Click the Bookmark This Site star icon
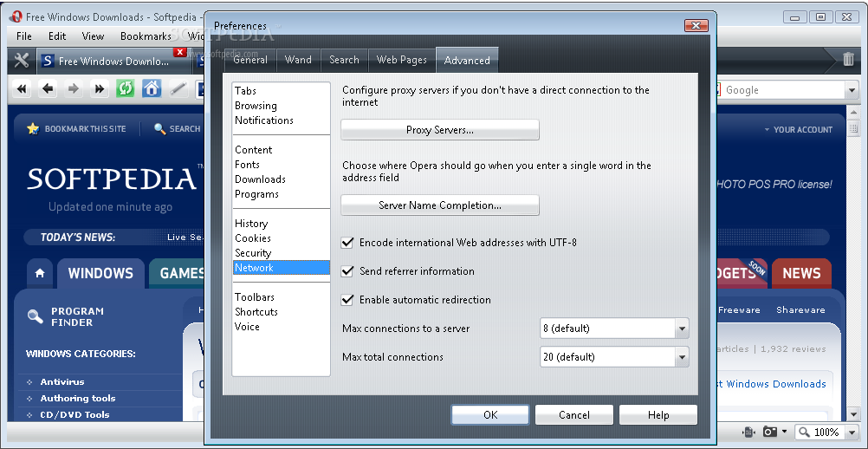 pos(33,128)
